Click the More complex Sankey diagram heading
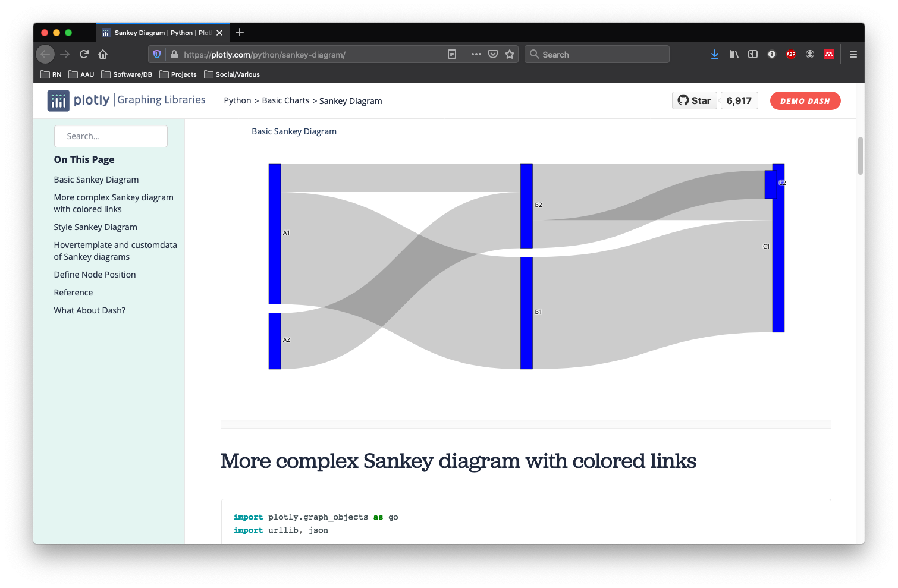Viewport: 898px width, 588px height. tap(459, 461)
